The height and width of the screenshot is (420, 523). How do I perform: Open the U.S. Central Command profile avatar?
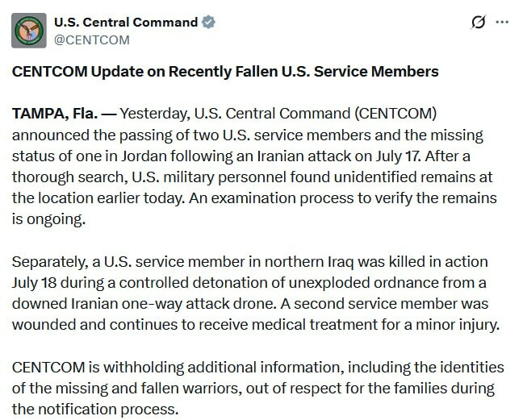[x=29, y=31]
